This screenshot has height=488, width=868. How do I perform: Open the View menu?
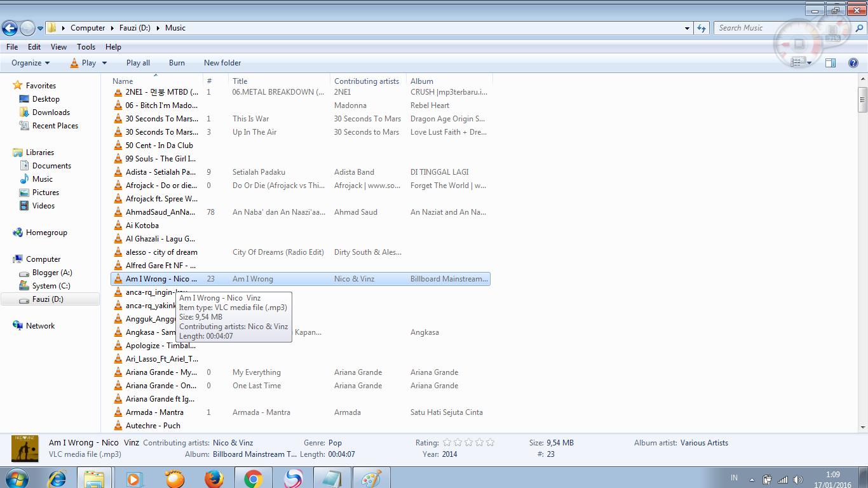coord(58,47)
